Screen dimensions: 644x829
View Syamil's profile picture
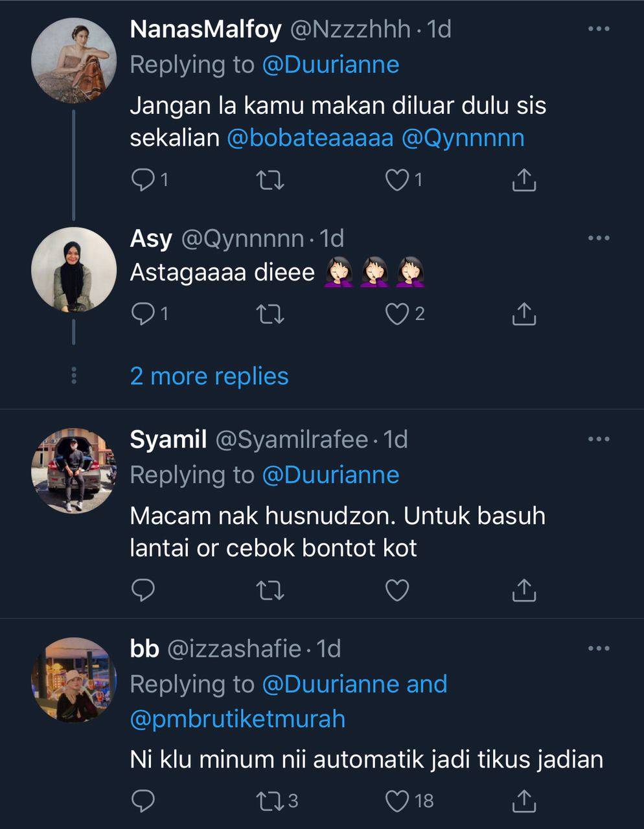point(74,471)
